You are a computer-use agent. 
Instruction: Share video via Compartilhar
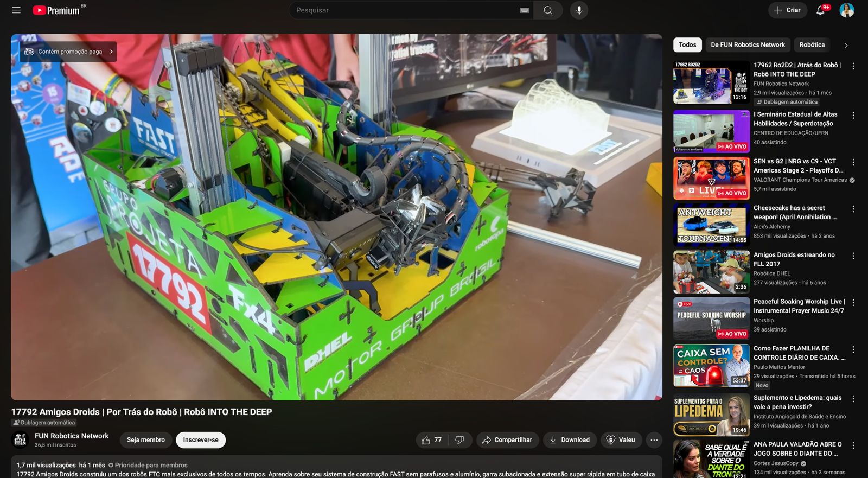pyautogui.click(x=508, y=440)
